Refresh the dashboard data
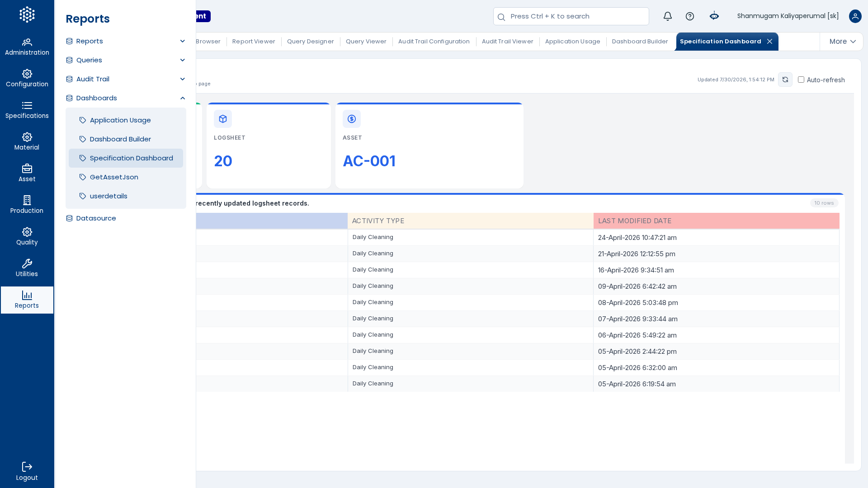 tap(785, 80)
